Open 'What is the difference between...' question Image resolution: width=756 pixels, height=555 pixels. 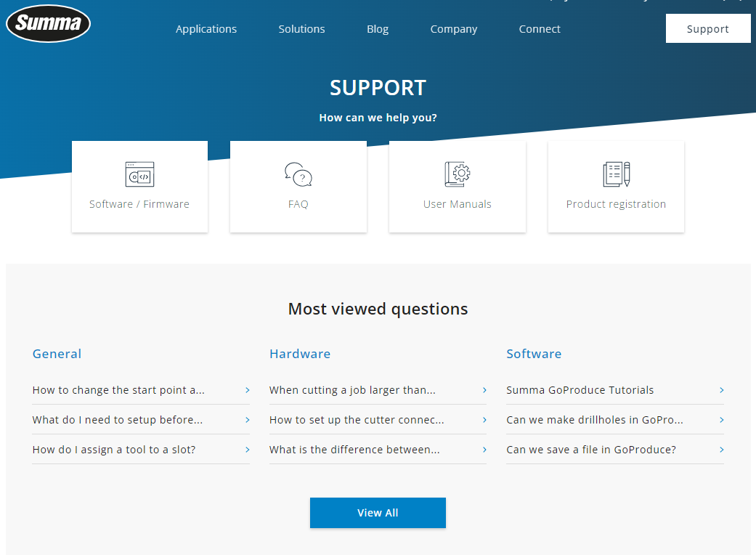[378, 450]
